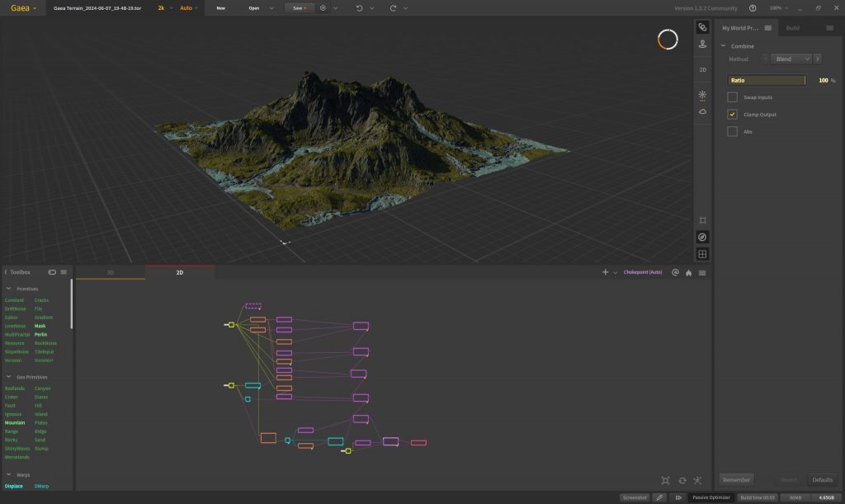Switch viewport to 2D mode in sidebar
The height and width of the screenshot is (504, 845).
703,69
